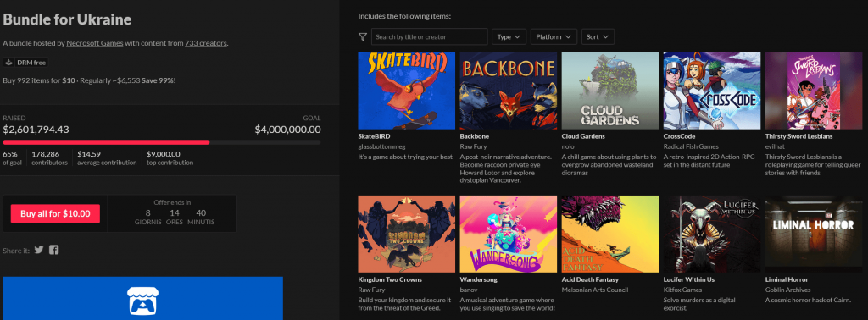The height and width of the screenshot is (320, 868).
Task: Open creator Radical Fish Games page
Action: tap(691, 146)
